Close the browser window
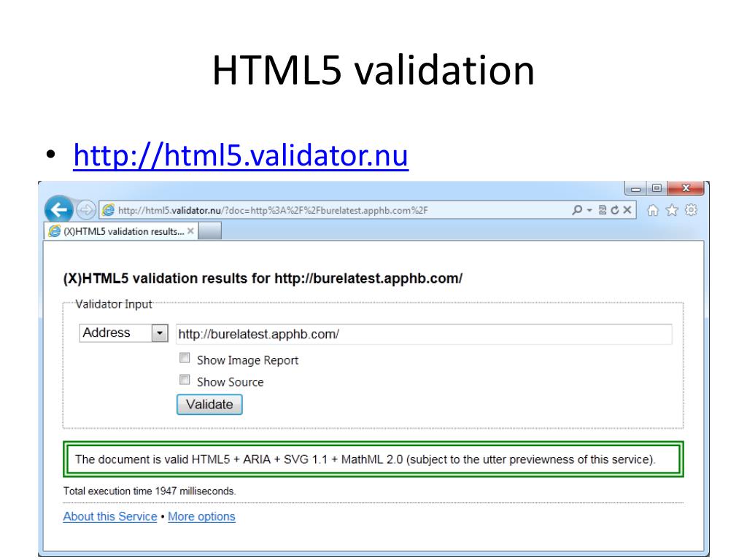Image resolution: width=747 pixels, height=560 pixels. (686, 188)
